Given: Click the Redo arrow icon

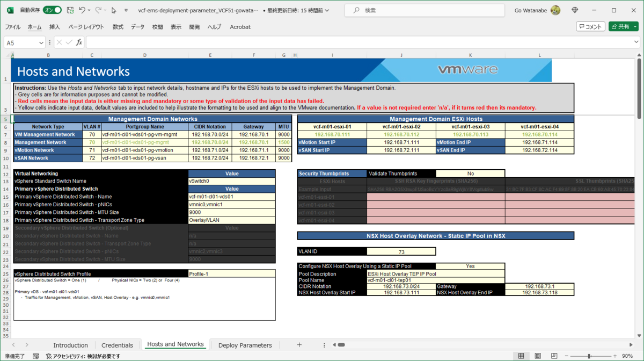Looking at the screenshot, I should tap(98, 10).
